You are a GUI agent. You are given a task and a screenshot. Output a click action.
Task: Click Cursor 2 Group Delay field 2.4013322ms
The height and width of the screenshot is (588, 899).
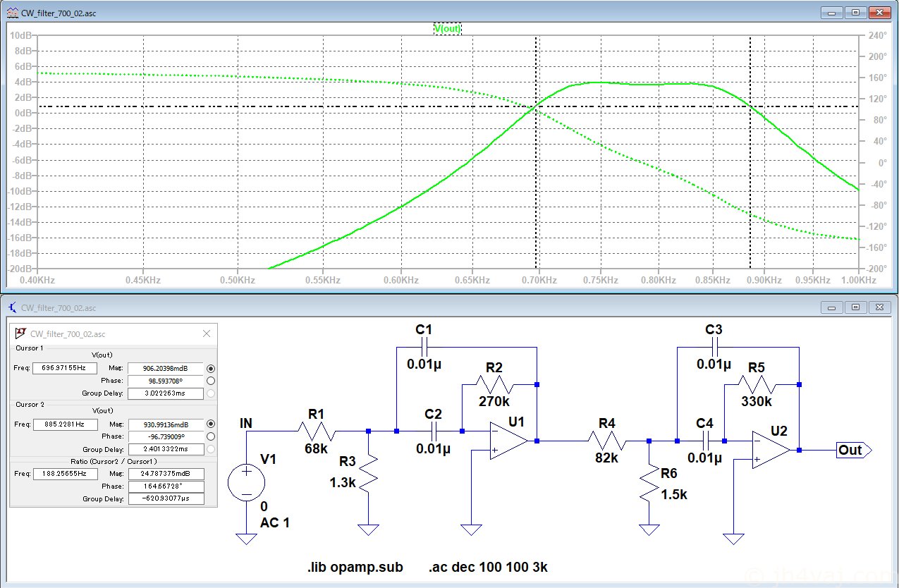click(166, 449)
